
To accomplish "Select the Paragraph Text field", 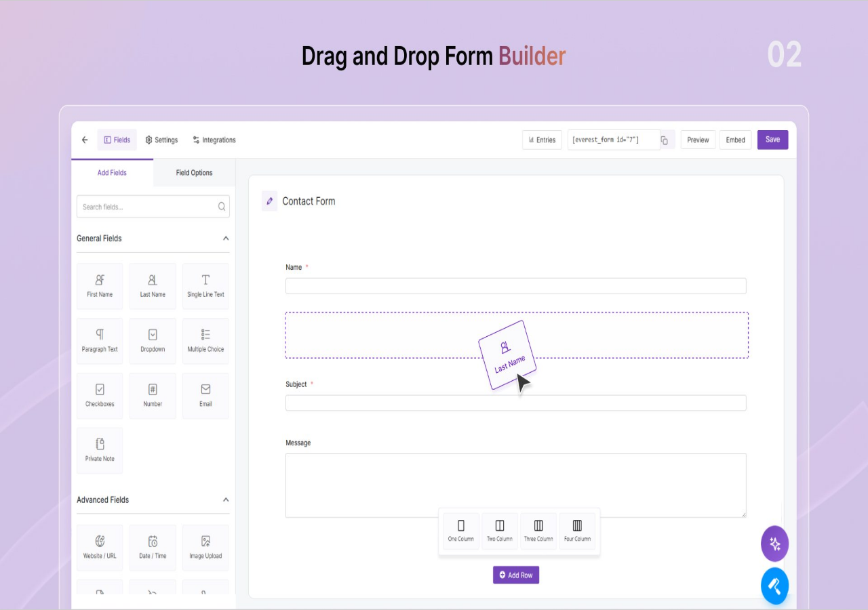I will pyautogui.click(x=100, y=341).
